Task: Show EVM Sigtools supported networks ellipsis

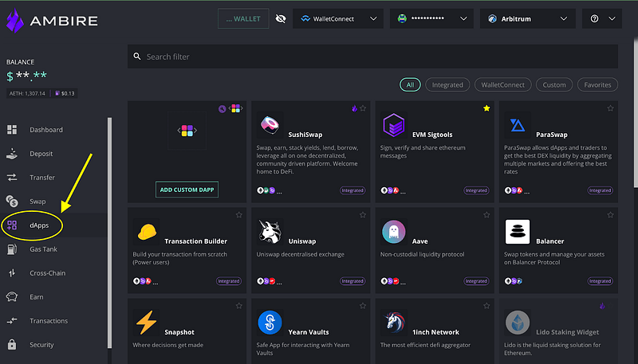Action: click(403, 191)
